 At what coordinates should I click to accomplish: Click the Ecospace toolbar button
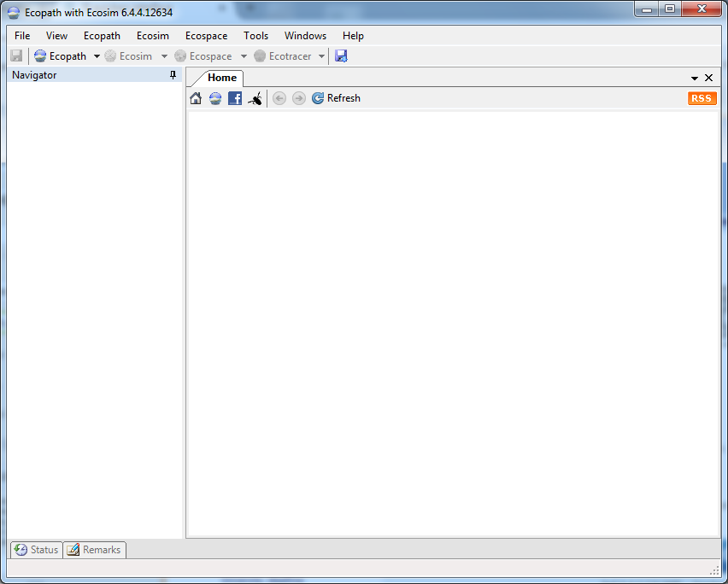[x=203, y=56]
